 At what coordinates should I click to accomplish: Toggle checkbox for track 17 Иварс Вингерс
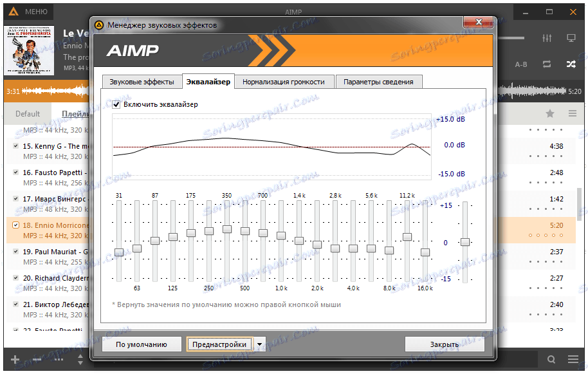15,199
